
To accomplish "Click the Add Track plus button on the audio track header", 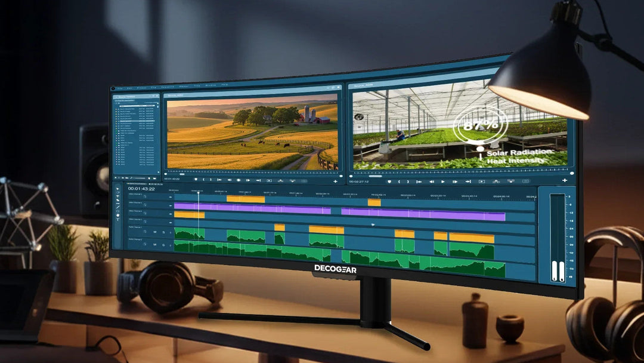I will click(x=170, y=232).
